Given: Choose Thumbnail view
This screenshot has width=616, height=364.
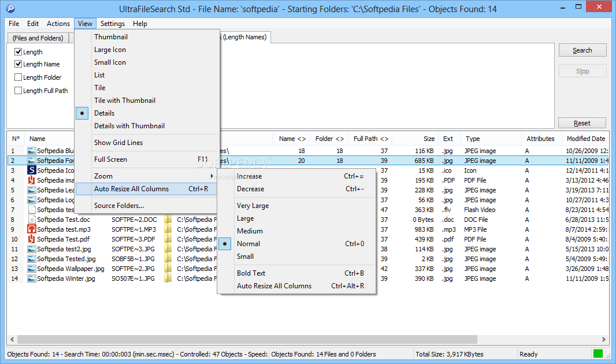Looking at the screenshot, I should coord(146,37).
